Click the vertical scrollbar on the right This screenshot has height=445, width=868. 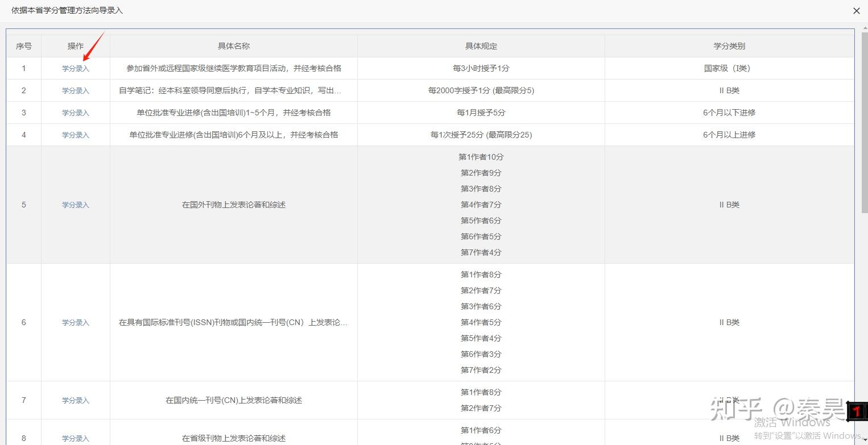click(x=865, y=119)
